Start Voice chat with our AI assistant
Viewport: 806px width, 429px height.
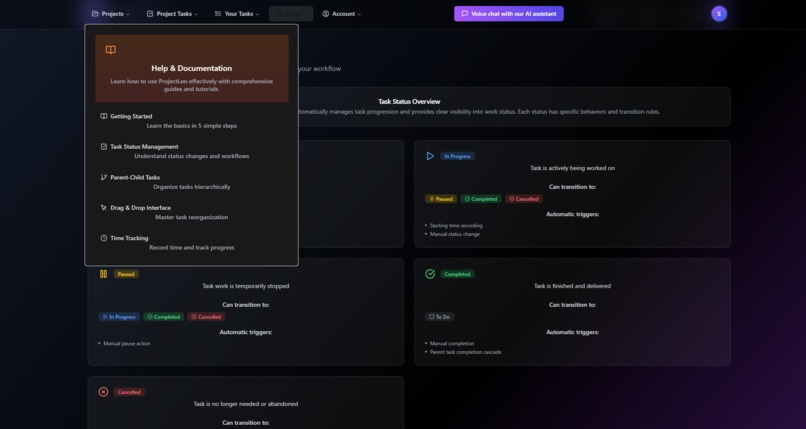(x=509, y=14)
